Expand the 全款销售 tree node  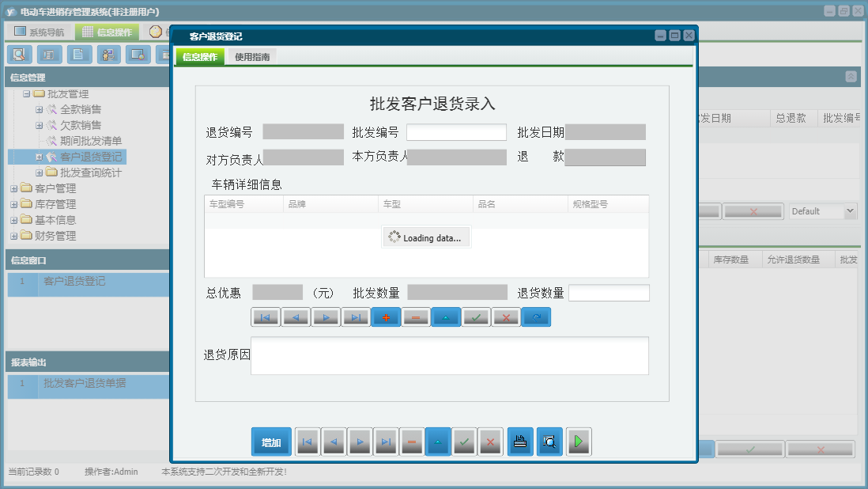coord(39,110)
